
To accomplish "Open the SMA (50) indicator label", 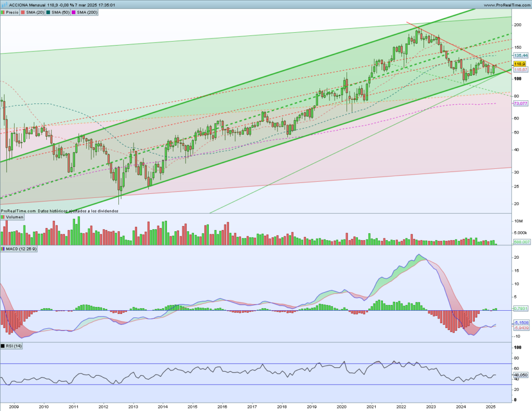I will 61,11.
